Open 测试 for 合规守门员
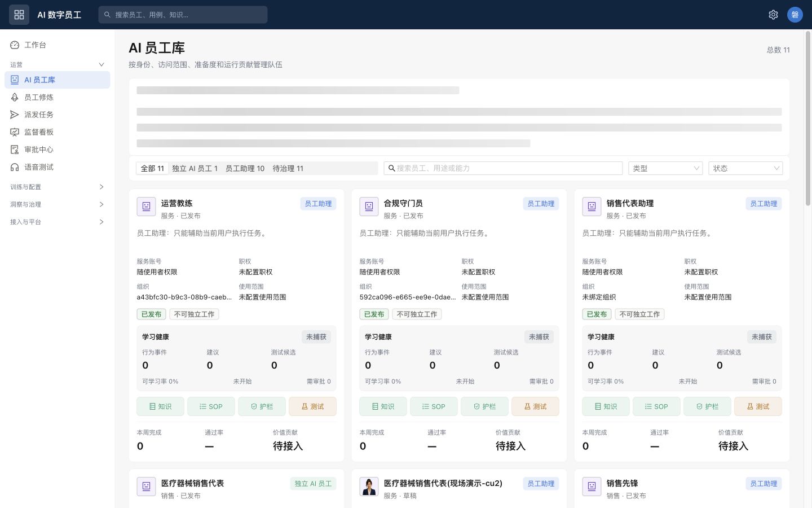 pyautogui.click(x=535, y=406)
